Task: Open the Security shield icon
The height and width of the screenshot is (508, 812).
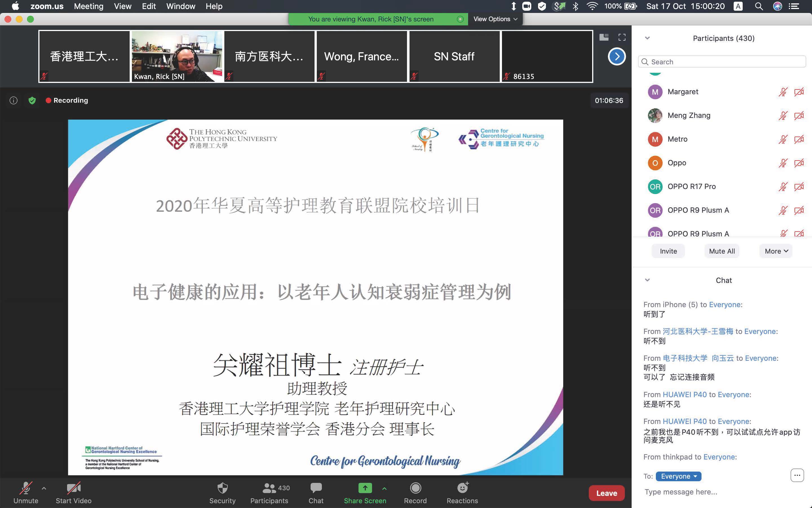Action: click(x=222, y=488)
